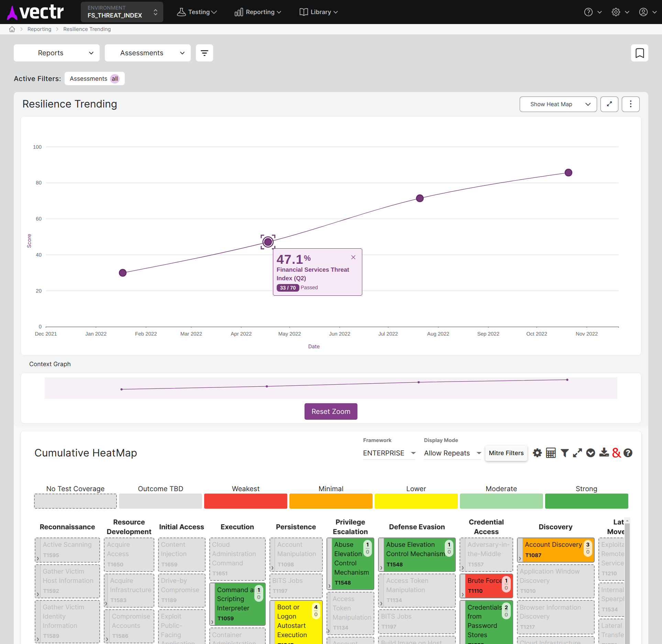Expand the Resilience Trending chart fullscreen
Image resolution: width=662 pixels, height=644 pixels.
[609, 104]
